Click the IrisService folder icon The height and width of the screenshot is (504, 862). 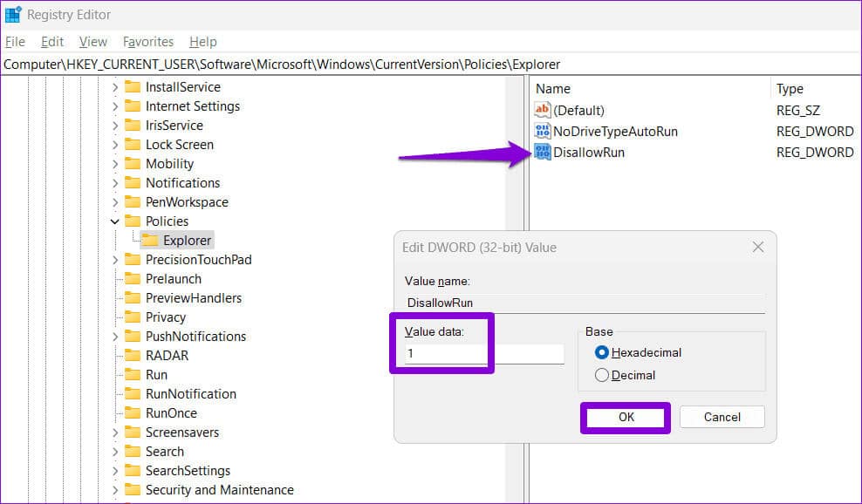133,126
